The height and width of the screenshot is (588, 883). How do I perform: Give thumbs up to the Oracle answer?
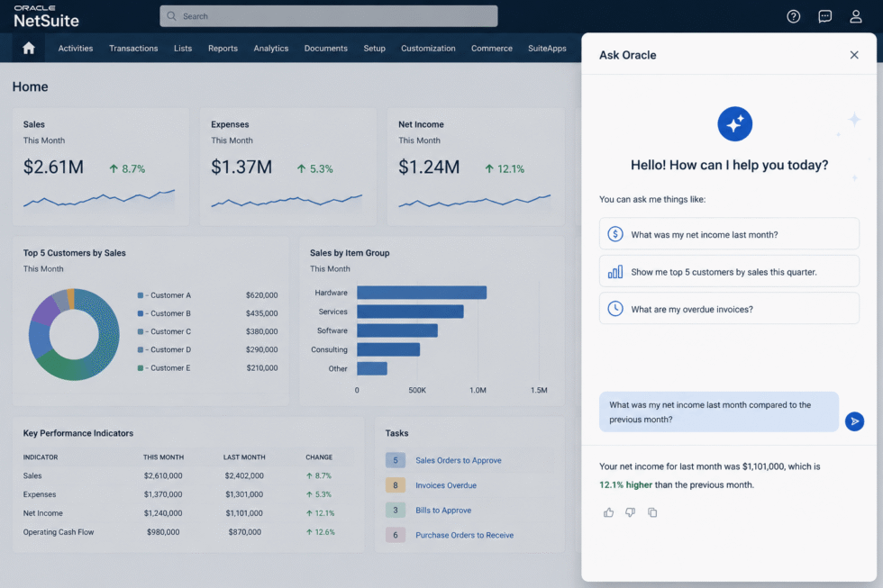(609, 512)
